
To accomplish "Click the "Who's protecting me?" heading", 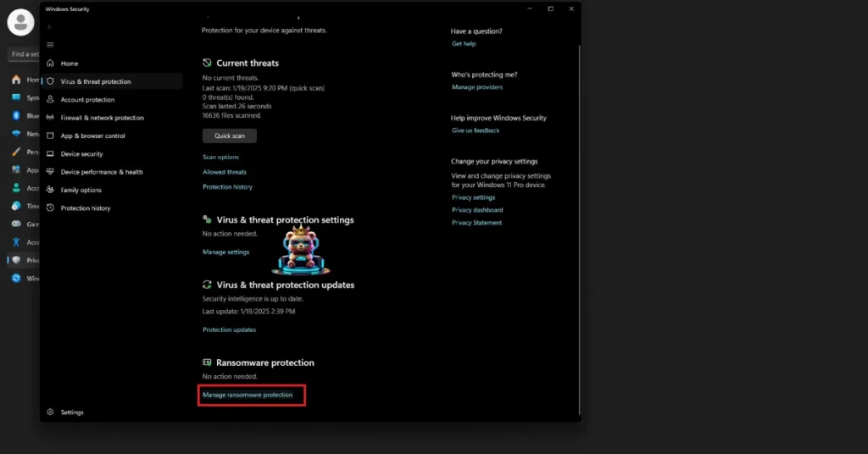I will 484,75.
